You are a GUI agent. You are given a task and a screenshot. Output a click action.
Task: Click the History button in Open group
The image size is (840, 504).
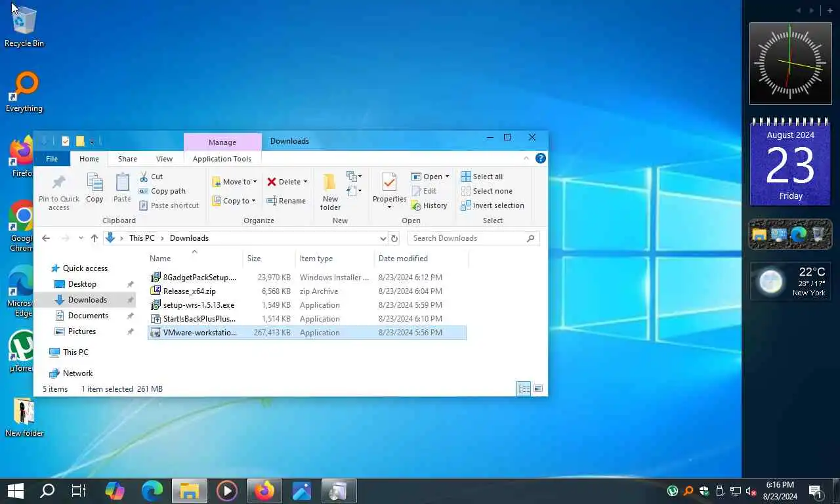(x=429, y=205)
